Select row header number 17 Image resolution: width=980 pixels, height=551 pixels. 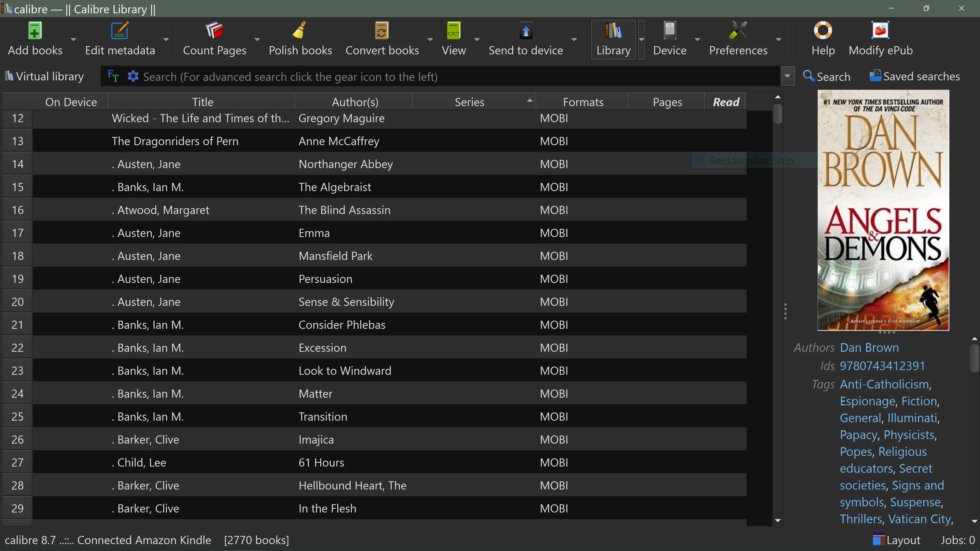[18, 233]
